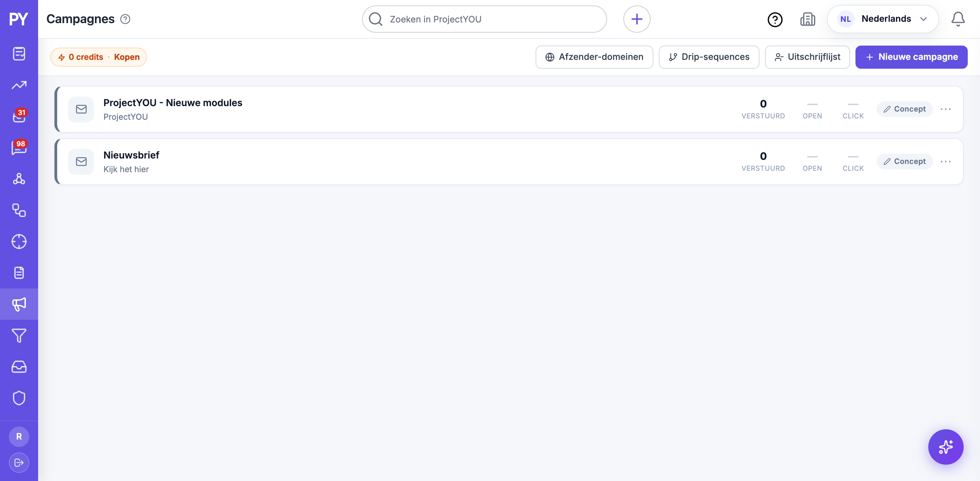980x481 pixels.
Task: Click the logout icon in sidebar
Action: [19, 462]
